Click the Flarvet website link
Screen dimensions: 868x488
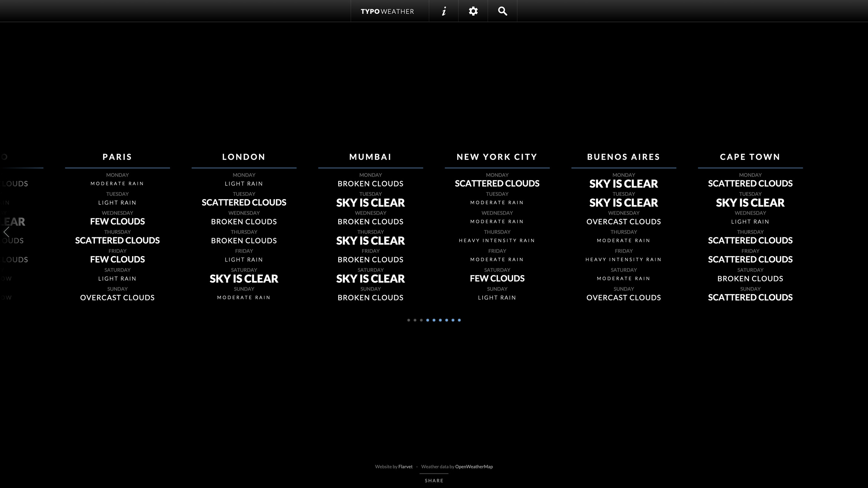[405, 466]
